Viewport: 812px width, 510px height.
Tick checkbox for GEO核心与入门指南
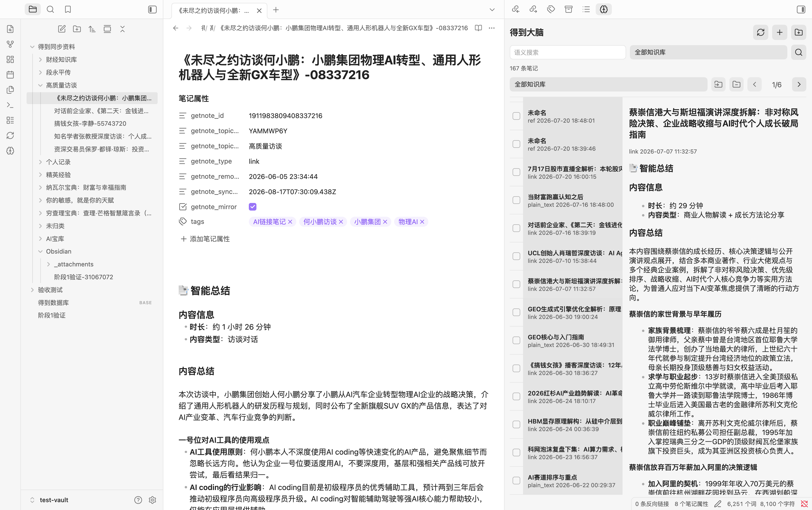tap(516, 340)
